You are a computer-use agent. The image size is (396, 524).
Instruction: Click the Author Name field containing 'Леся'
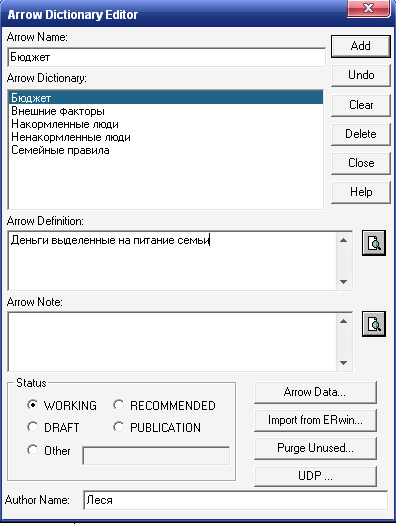236,500
